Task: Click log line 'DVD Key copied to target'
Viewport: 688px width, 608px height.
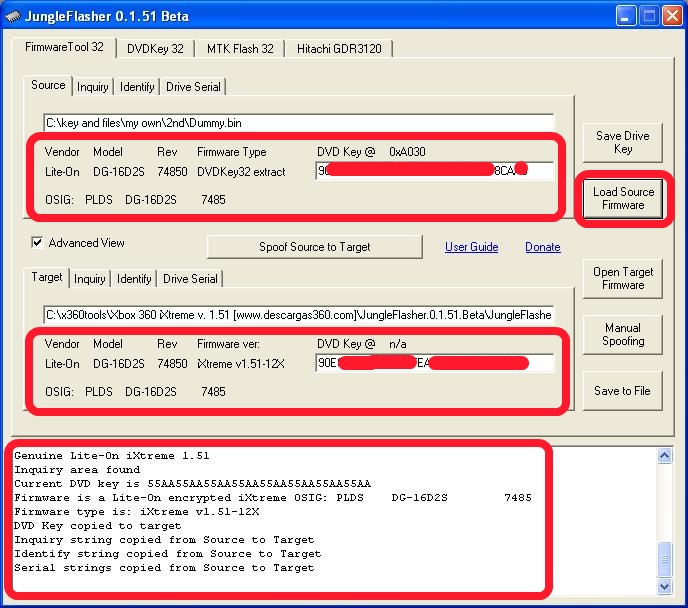Action: pos(97,526)
